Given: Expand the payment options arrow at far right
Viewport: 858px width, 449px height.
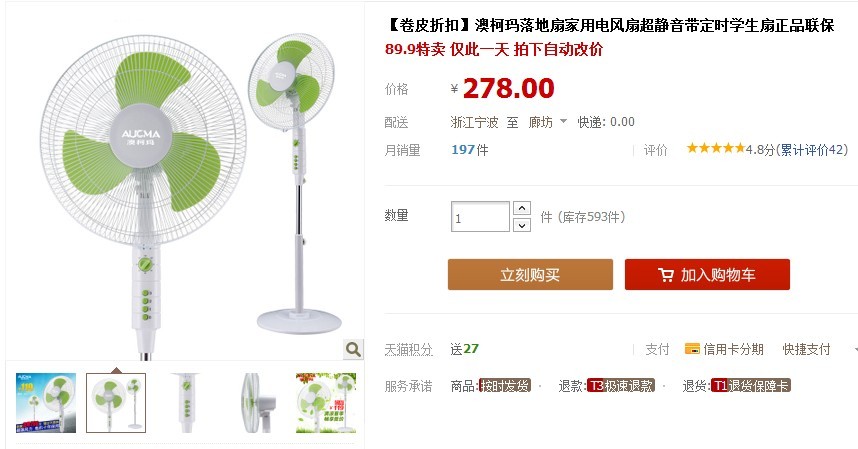Looking at the screenshot, I should tap(855, 349).
